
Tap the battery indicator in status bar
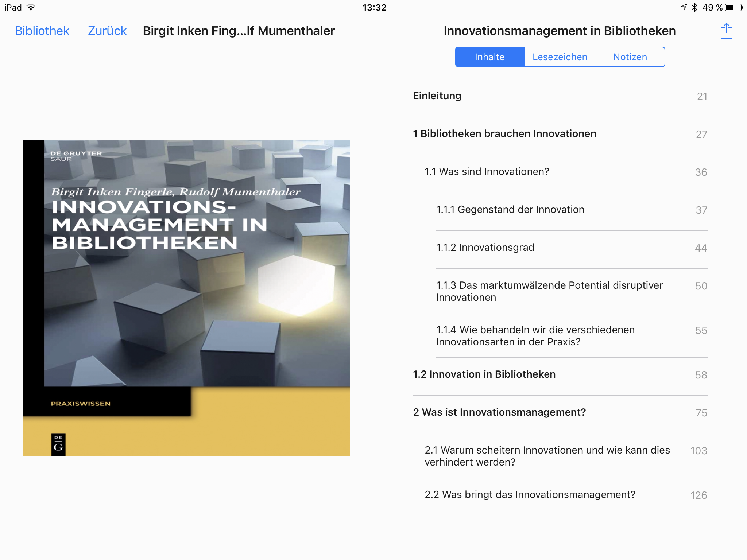pos(734,8)
